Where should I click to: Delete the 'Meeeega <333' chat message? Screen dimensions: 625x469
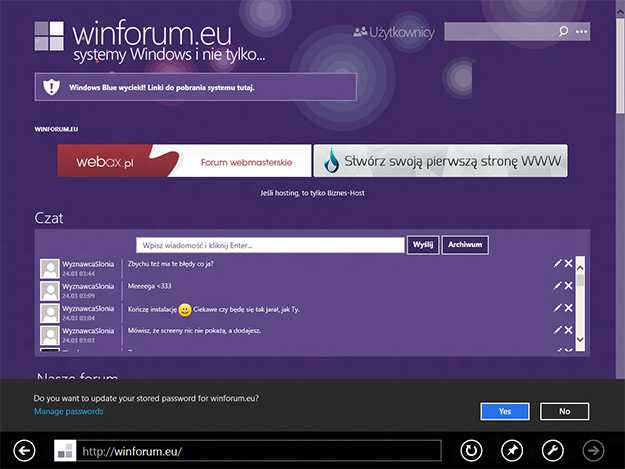pyautogui.click(x=568, y=286)
